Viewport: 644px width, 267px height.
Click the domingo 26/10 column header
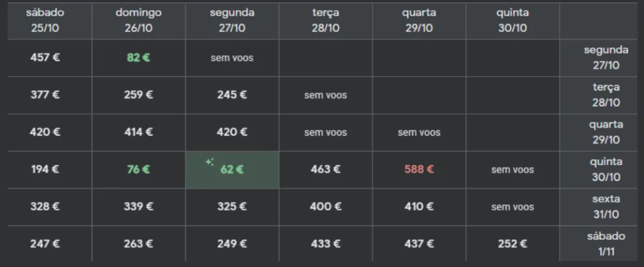coord(138,20)
